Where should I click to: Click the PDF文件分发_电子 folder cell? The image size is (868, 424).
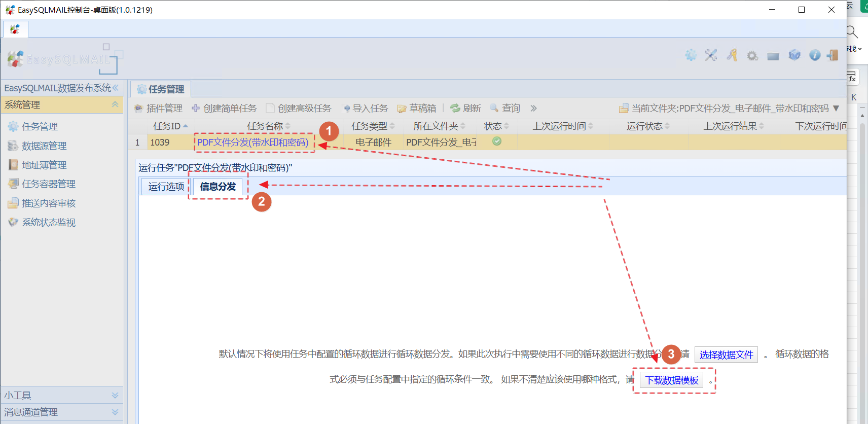441,143
